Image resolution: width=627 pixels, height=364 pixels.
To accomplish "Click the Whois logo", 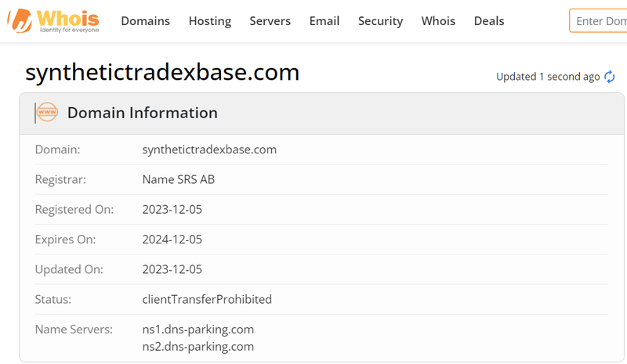I will 53,21.
